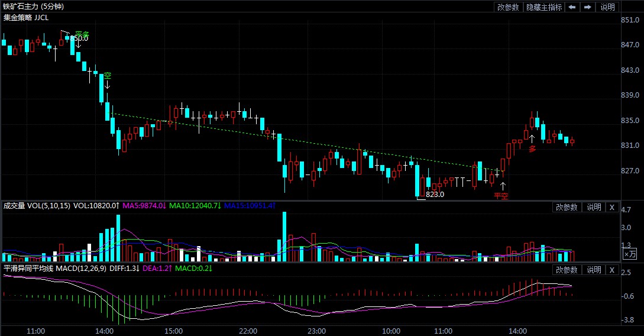
Task: Click the 平空 signal arrow marker
Action: click(503, 186)
